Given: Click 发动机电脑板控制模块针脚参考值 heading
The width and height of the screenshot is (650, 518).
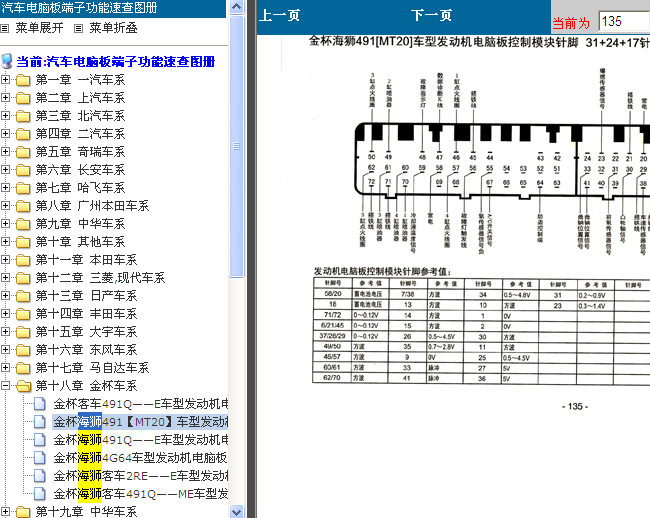Looking at the screenshot, I should pos(382,271).
